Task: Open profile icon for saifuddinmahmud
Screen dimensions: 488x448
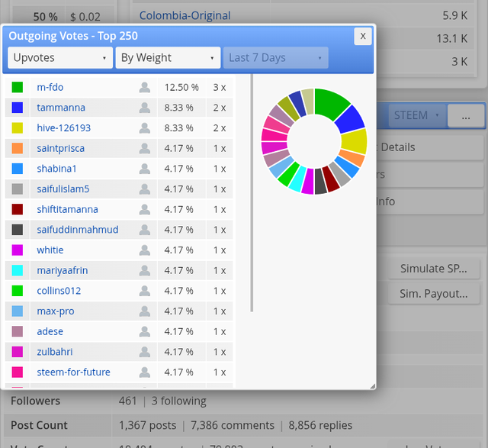Action: click(145, 230)
